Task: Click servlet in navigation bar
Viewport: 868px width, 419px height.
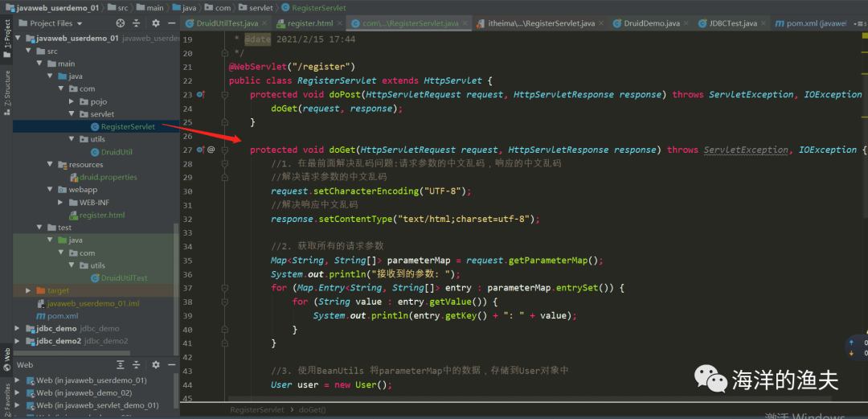Action: click(256, 8)
